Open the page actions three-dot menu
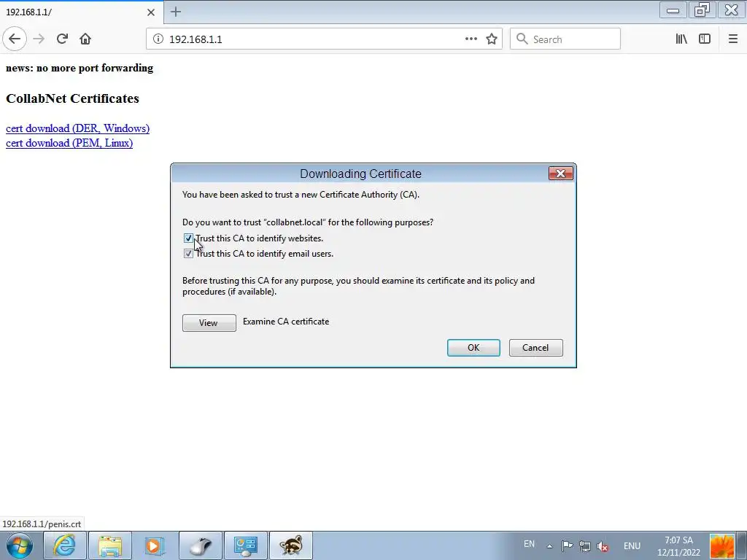Screen dimensions: 747x560 tap(471, 39)
